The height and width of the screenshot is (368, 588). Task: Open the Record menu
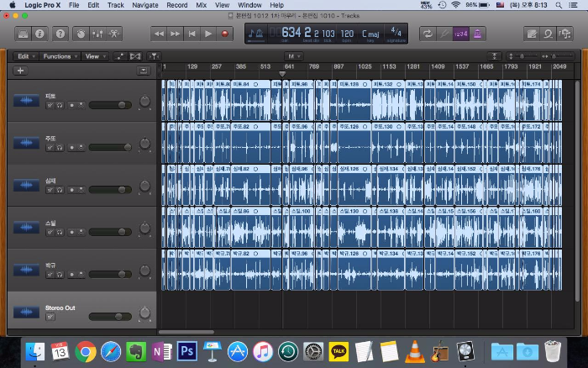click(x=177, y=5)
